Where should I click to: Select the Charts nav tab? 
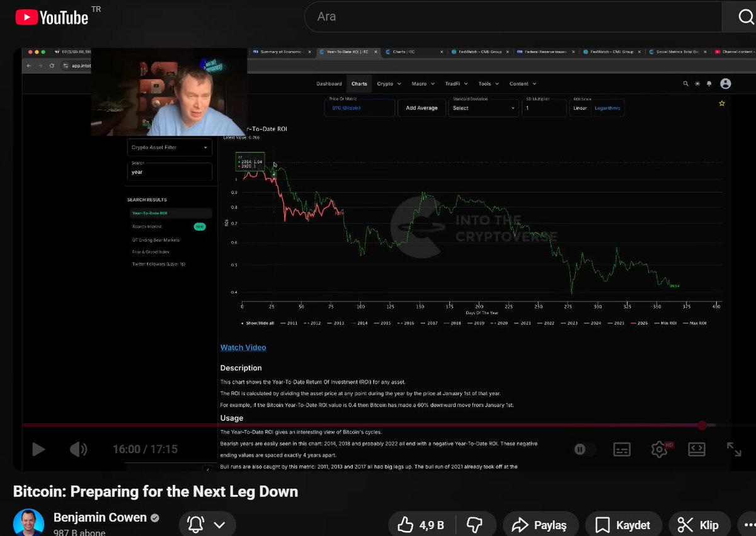[x=359, y=84]
